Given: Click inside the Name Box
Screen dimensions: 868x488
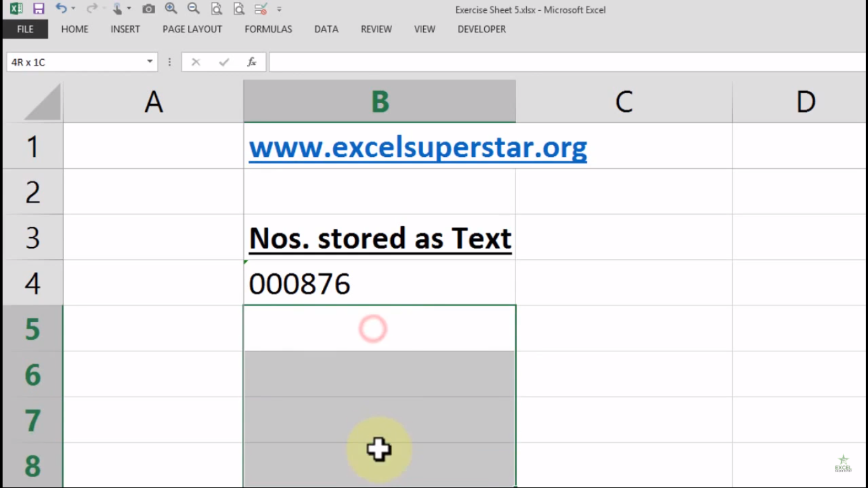Looking at the screenshot, I should [74, 62].
